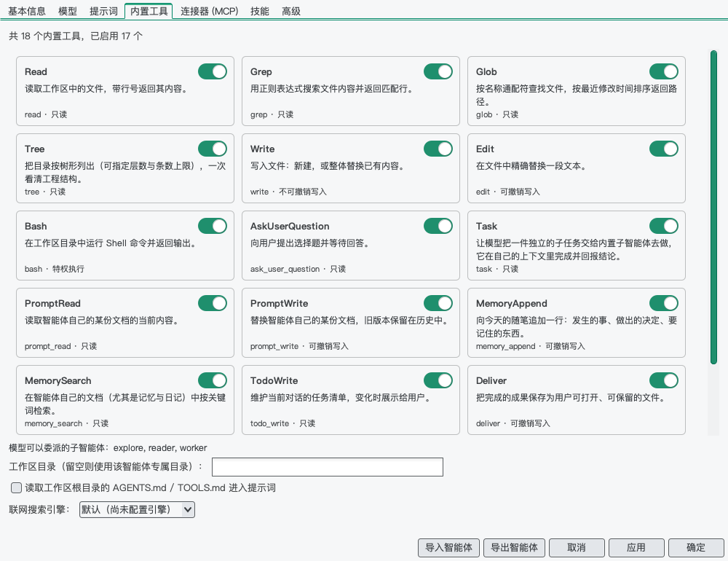The image size is (728, 561).
Task: Click the 'prompt_write · 可撤销写入' label
Action: coord(299,346)
